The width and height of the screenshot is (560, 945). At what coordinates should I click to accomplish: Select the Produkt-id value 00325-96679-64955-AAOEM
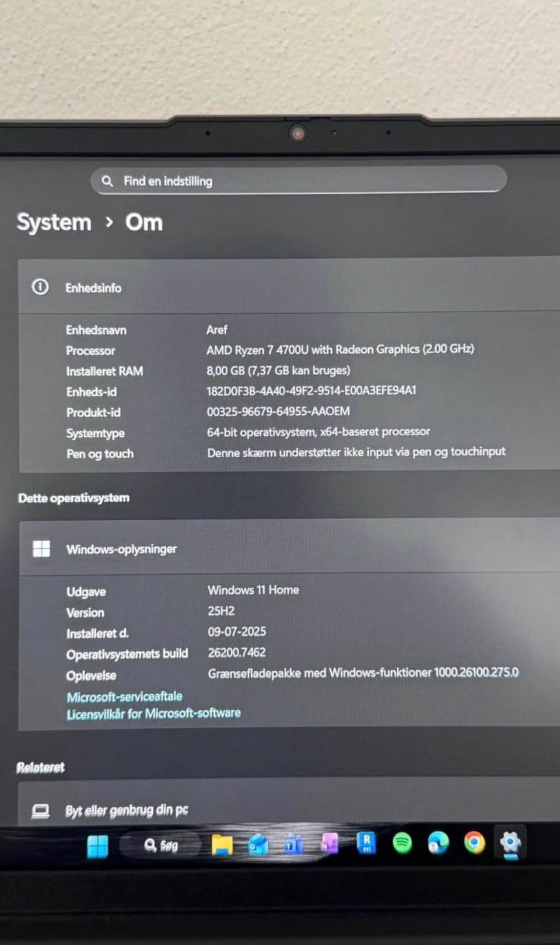278,411
